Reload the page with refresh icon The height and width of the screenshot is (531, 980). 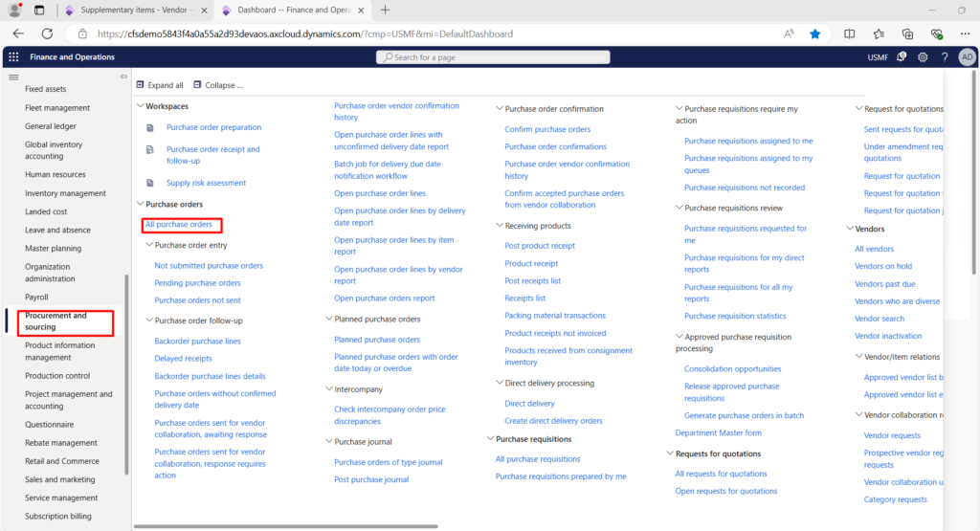click(x=47, y=33)
